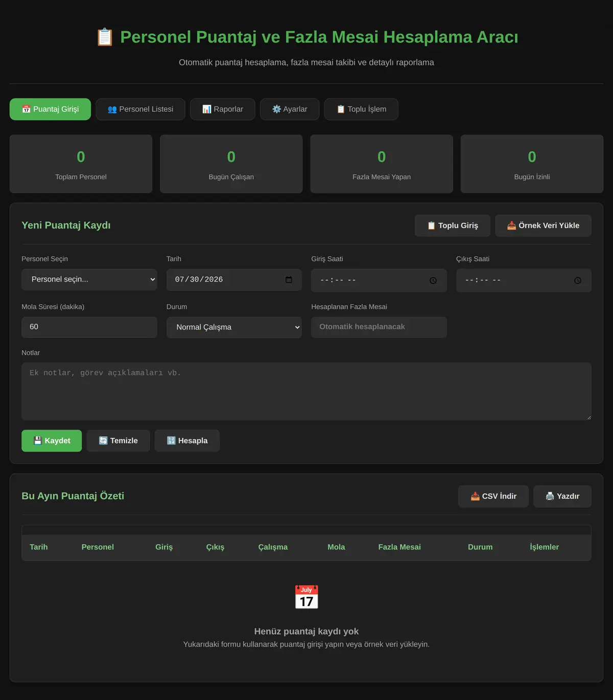Switch to the Puantaj Girişi tab
The height and width of the screenshot is (700, 613).
pos(50,109)
